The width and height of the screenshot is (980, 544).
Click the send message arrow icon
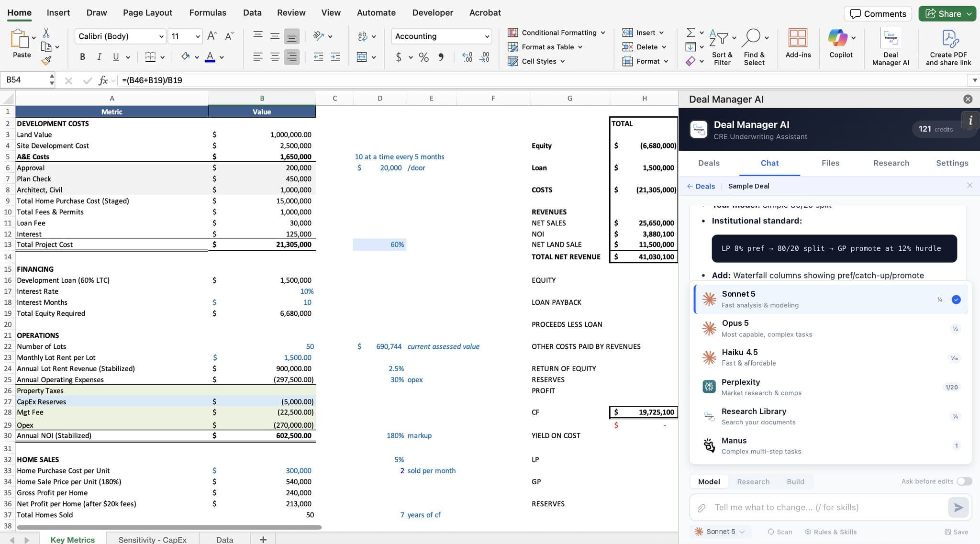[x=958, y=508]
